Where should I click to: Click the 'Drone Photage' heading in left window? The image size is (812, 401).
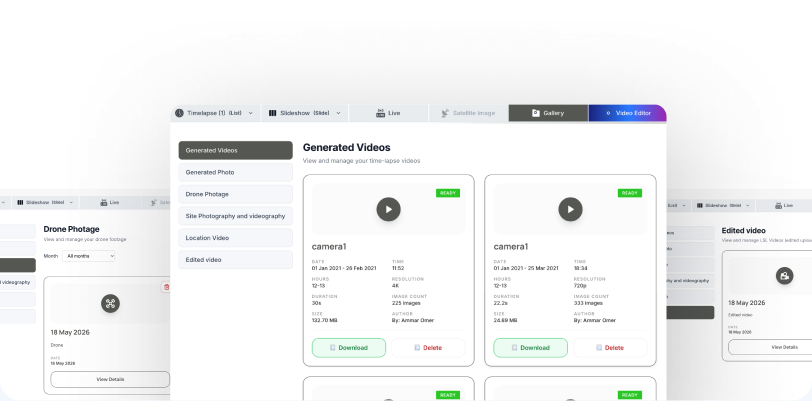point(71,229)
